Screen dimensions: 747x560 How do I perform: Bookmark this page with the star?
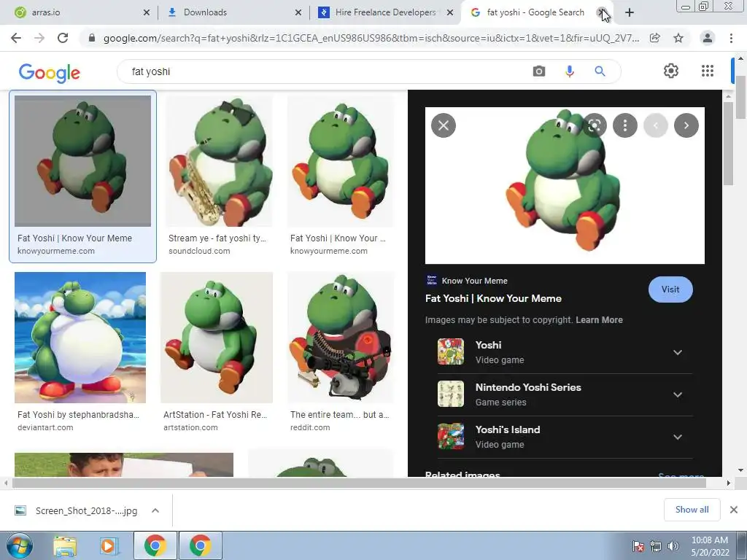click(x=678, y=38)
